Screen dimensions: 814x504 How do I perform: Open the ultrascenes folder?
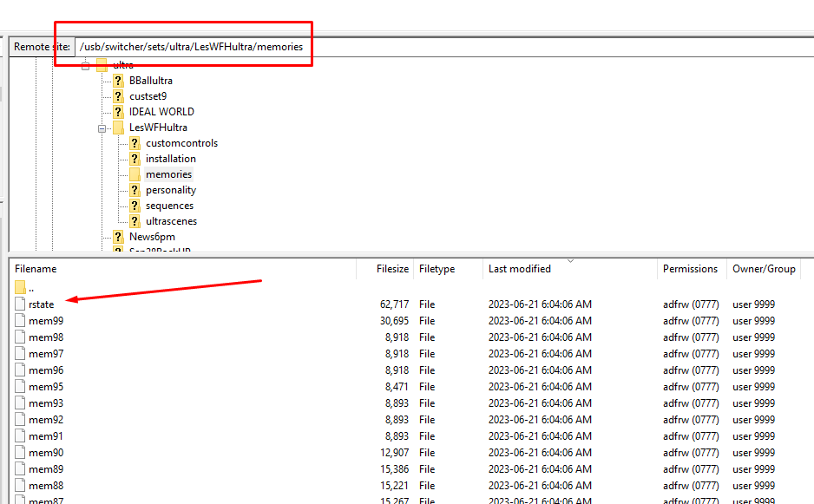pos(171,220)
